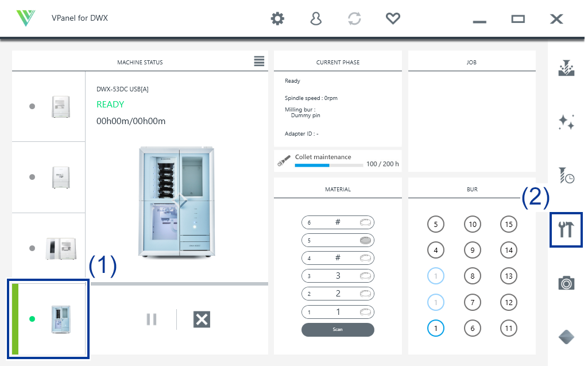
Task: Click the VPanel green V logo
Action: click(x=26, y=18)
